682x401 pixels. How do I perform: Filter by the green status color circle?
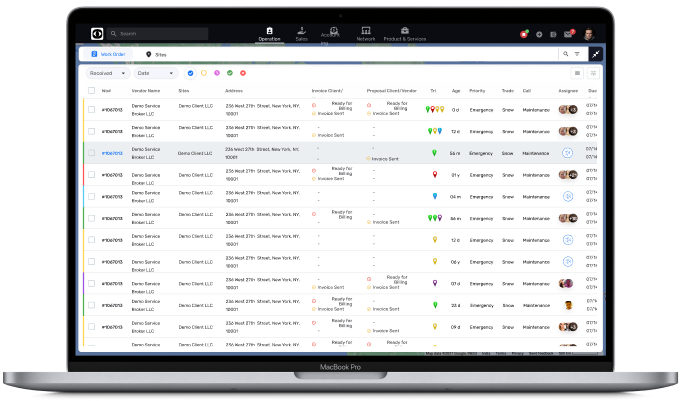pos(230,73)
